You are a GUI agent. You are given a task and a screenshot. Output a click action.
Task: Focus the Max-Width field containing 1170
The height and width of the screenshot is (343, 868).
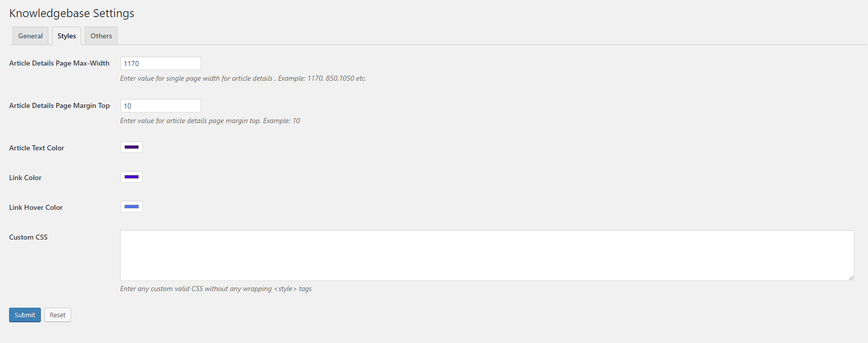(161, 64)
